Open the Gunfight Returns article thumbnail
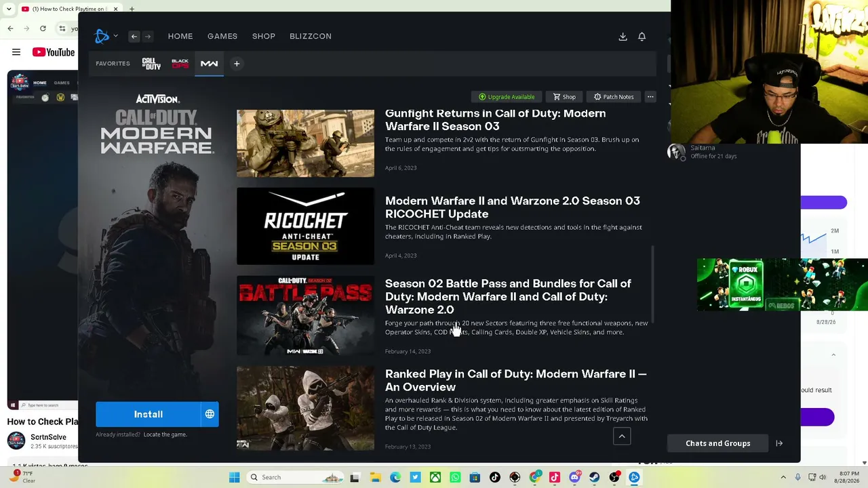Image resolution: width=868 pixels, height=488 pixels. click(305, 143)
